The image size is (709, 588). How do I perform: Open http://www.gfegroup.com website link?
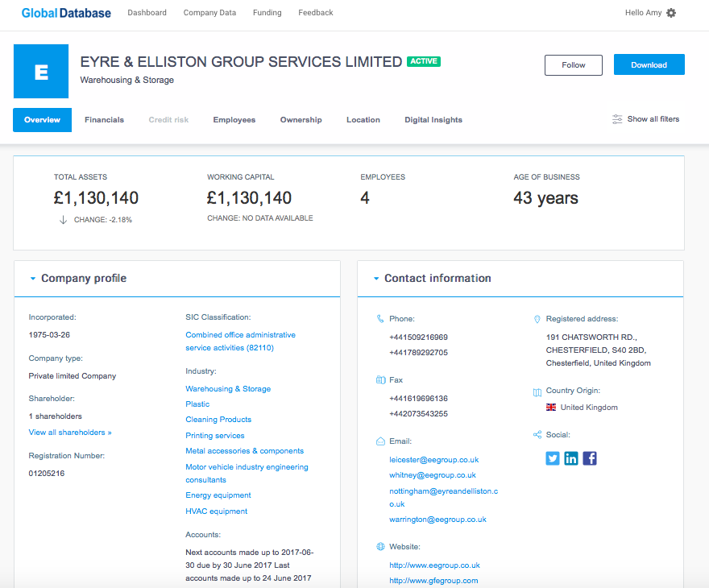click(433, 580)
